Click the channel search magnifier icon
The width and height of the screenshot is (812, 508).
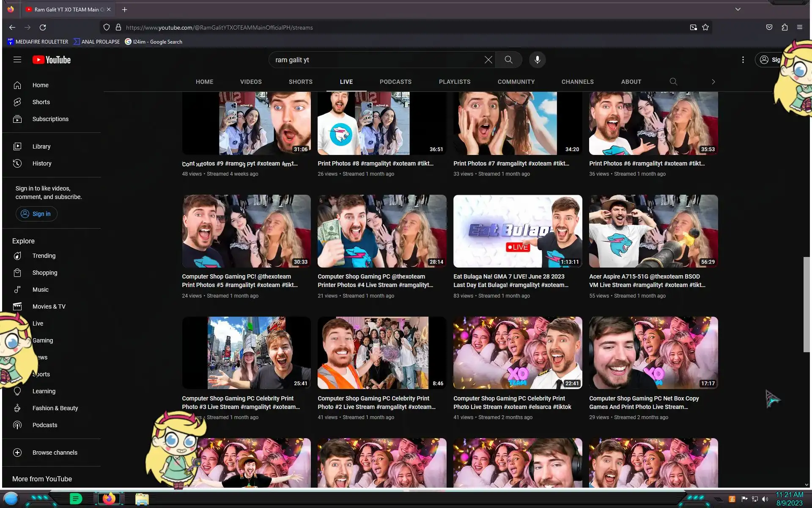point(673,82)
